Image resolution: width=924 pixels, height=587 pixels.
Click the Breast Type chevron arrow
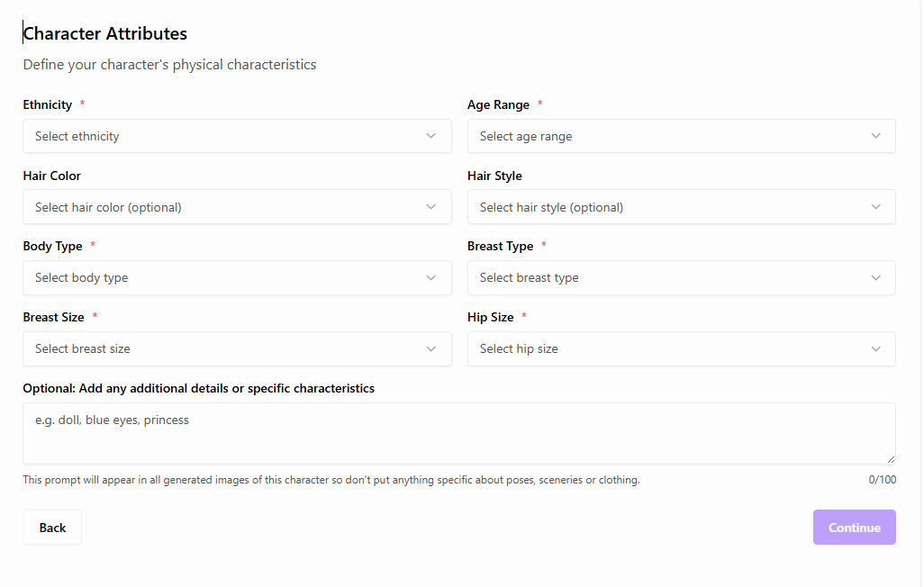pos(876,278)
